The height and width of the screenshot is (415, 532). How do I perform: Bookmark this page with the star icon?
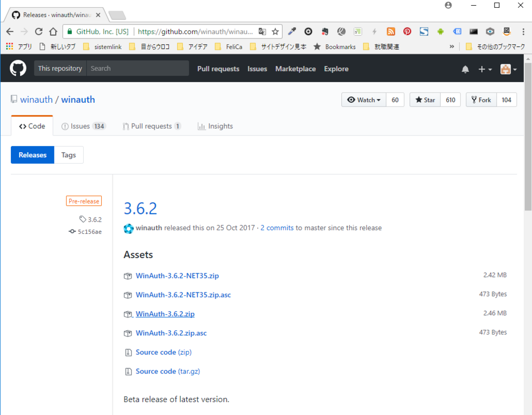(x=275, y=32)
